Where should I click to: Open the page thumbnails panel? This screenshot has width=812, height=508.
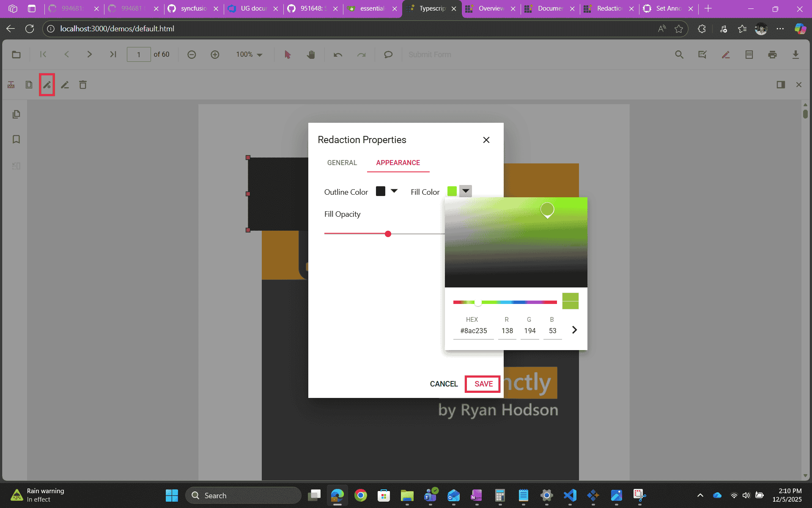[16, 114]
